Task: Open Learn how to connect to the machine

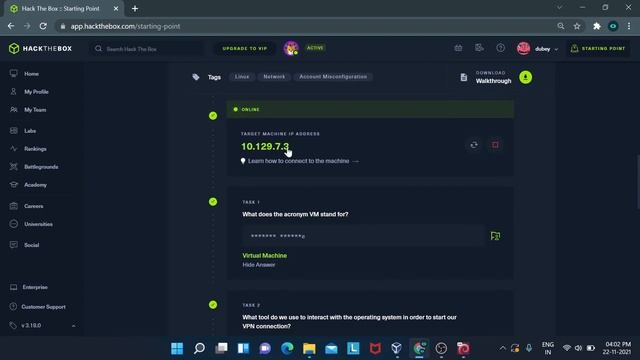Action: coord(300,161)
